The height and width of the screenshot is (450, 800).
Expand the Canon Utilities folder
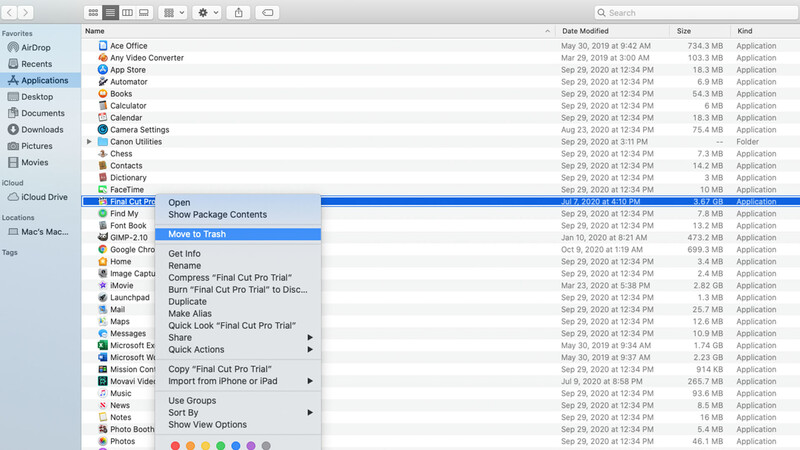pos(89,142)
